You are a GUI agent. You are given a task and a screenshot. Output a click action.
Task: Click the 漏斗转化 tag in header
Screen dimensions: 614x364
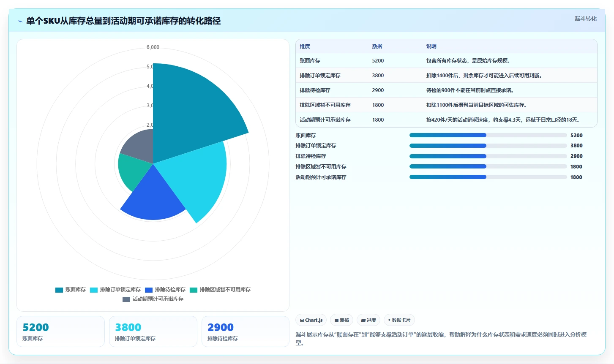point(585,19)
